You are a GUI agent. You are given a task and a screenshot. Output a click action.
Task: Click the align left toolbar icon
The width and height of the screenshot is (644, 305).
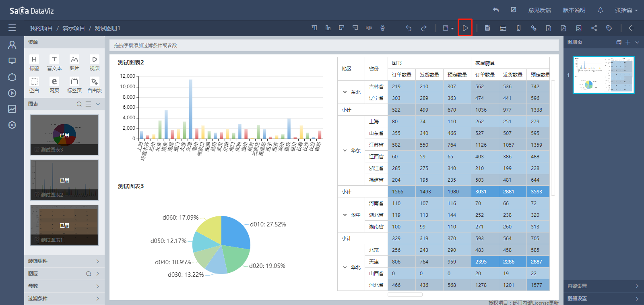click(x=341, y=28)
